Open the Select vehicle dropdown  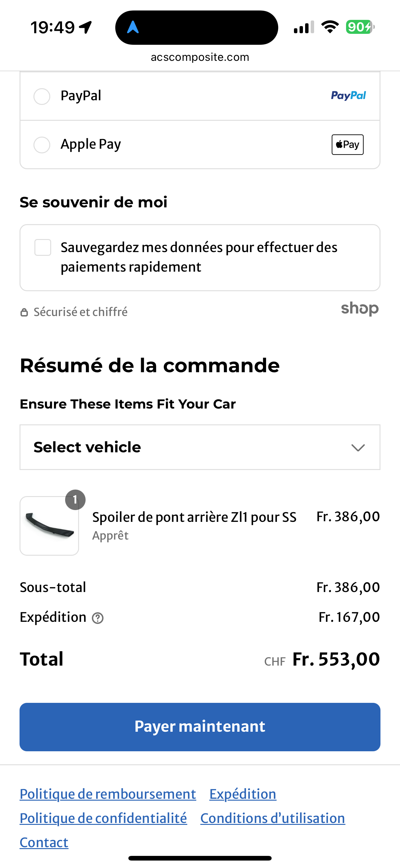coord(199,447)
